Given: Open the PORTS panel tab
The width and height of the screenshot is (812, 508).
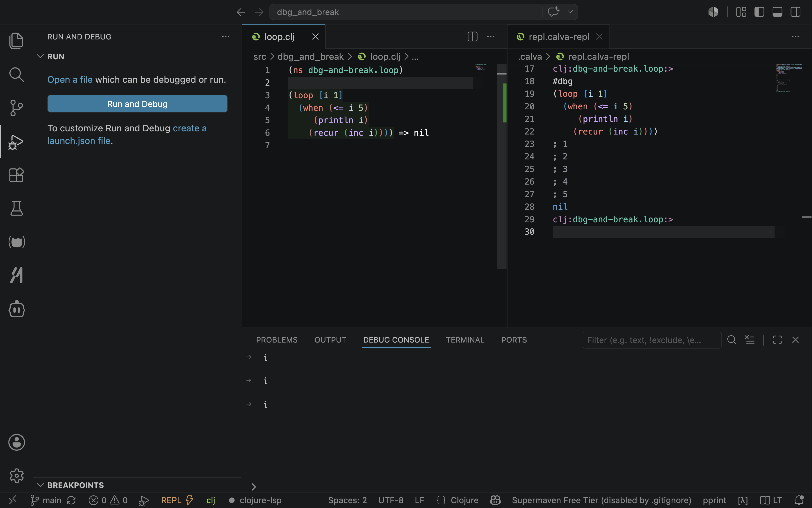Looking at the screenshot, I should [x=514, y=340].
